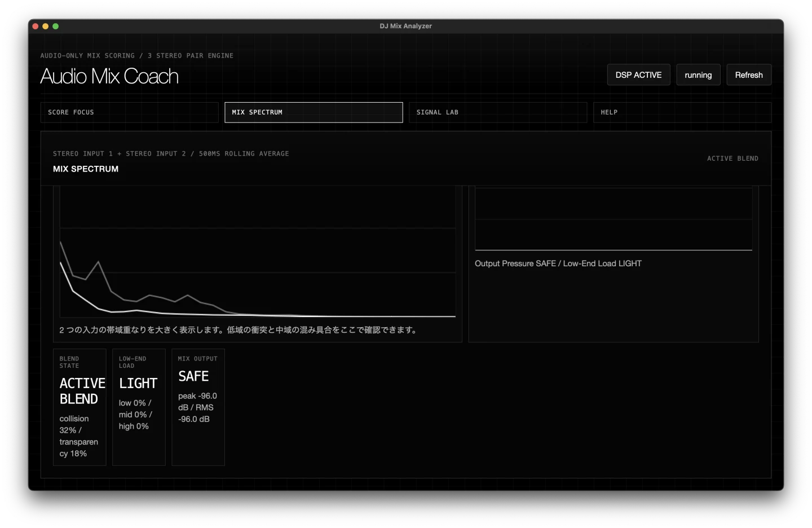812x528 pixels.
Task: Click the running status indicator
Action: tap(698, 74)
